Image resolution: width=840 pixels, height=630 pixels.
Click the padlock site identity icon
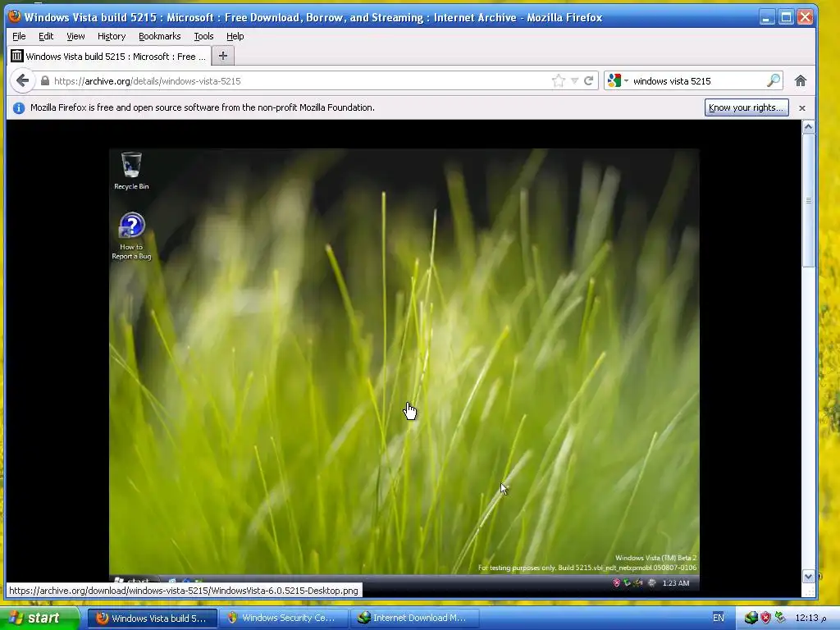pyautogui.click(x=45, y=81)
